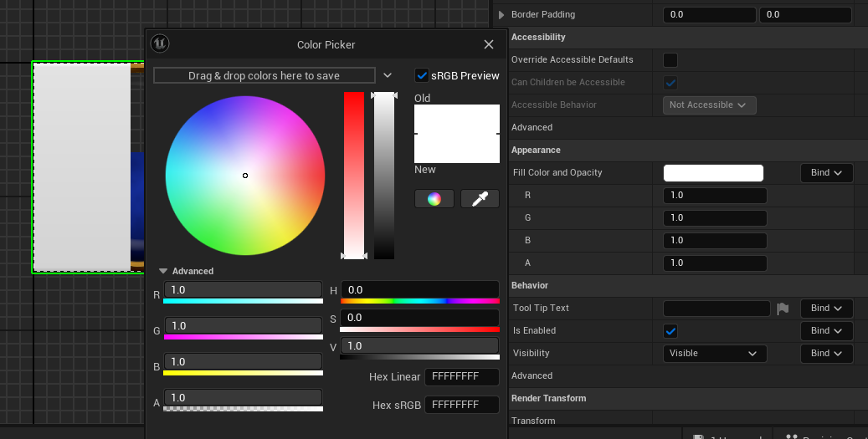Activate the eyedropper color picker tool
Screen dimensions: 868x439
click(x=480, y=199)
